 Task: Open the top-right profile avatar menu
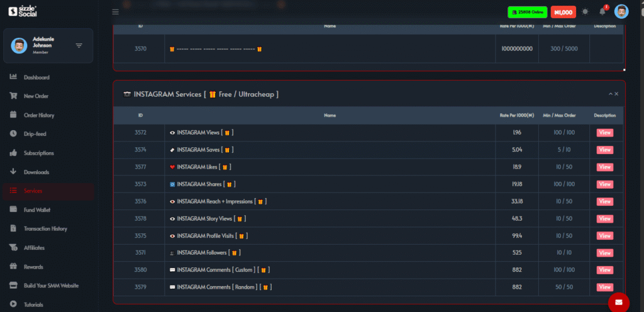point(621,11)
